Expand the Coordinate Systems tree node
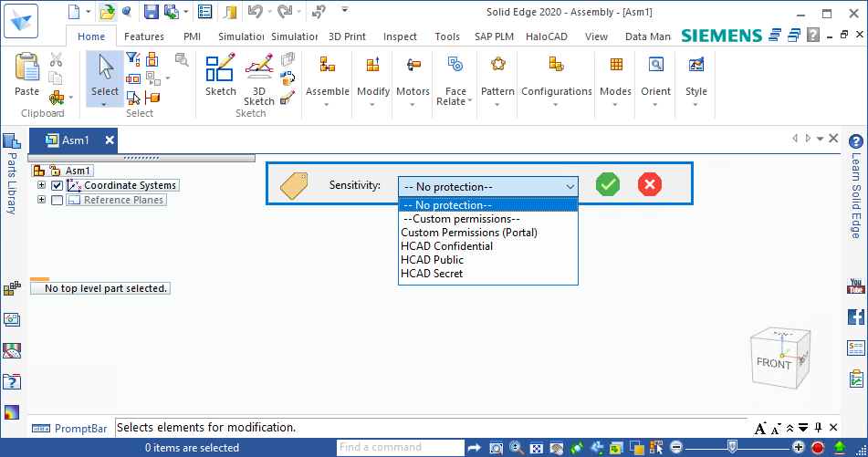 (41, 186)
